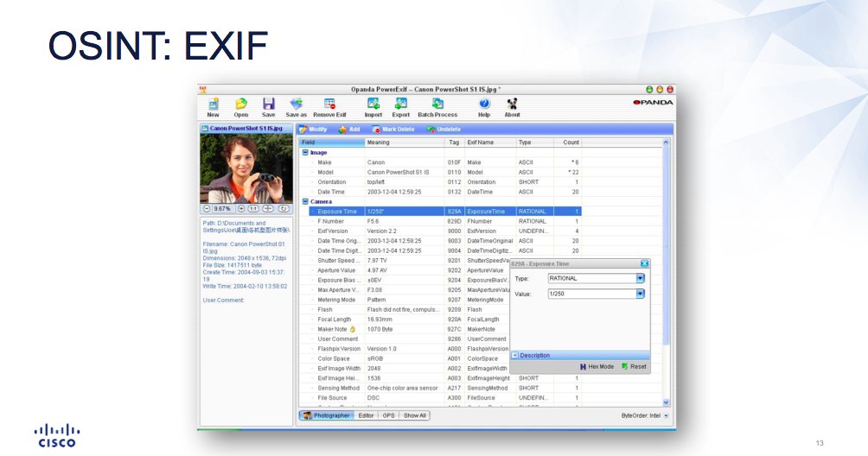
Task: Close the 829A Exposure Time popup
Action: [644, 264]
